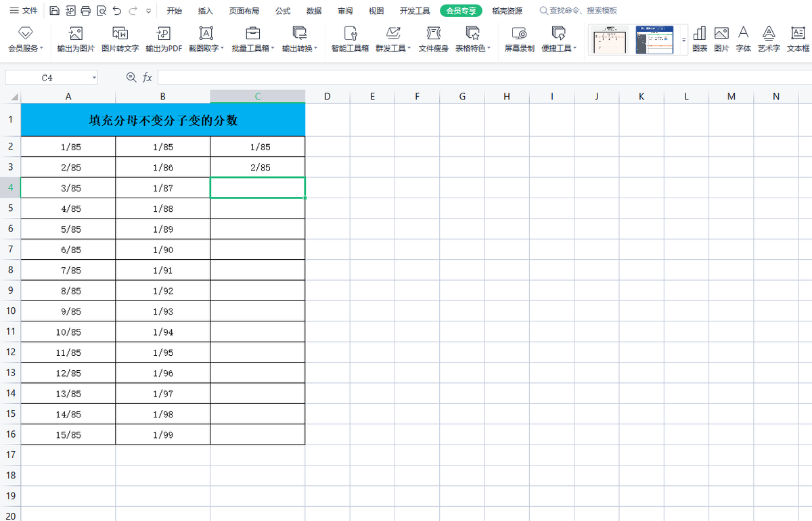
Task: Click the 字体 font icon
Action: tap(744, 39)
